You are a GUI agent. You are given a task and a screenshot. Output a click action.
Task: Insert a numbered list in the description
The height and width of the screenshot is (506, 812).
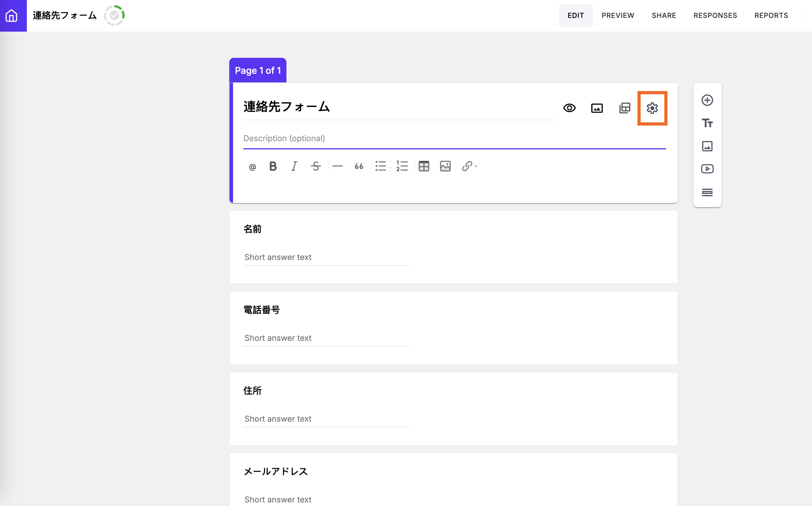point(402,166)
